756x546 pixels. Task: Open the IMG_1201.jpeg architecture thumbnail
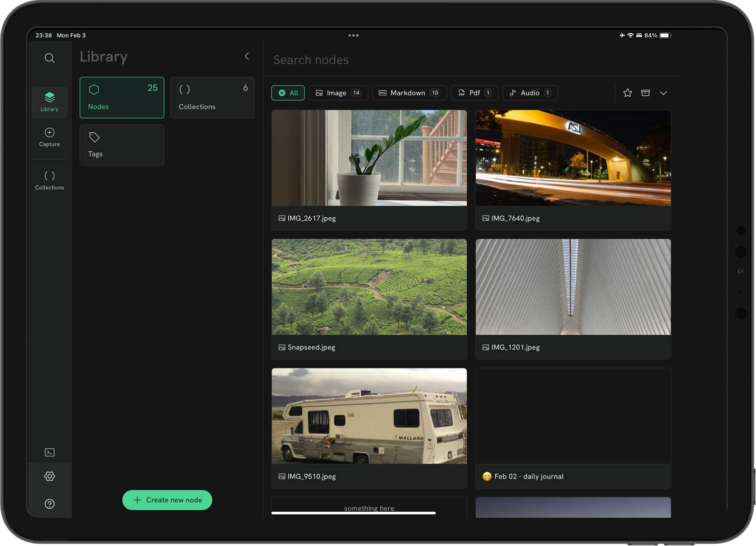point(573,287)
